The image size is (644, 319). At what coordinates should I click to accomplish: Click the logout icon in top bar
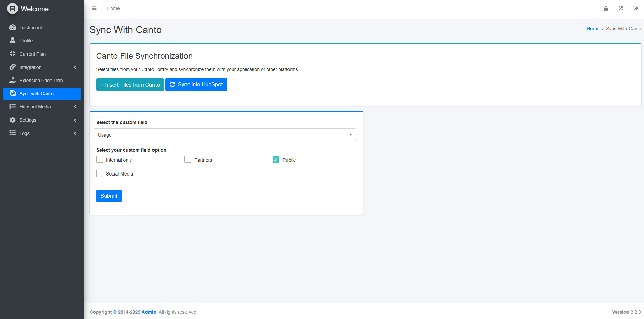pyautogui.click(x=636, y=8)
